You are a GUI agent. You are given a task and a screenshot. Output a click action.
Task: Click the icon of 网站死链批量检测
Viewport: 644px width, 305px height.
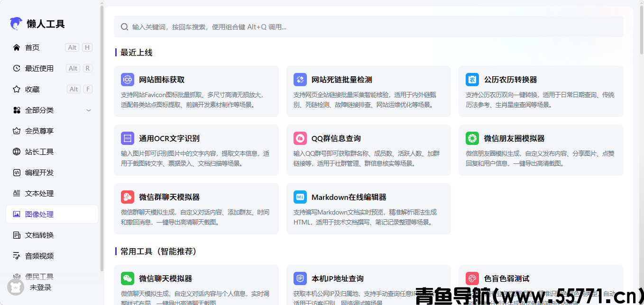coord(300,79)
